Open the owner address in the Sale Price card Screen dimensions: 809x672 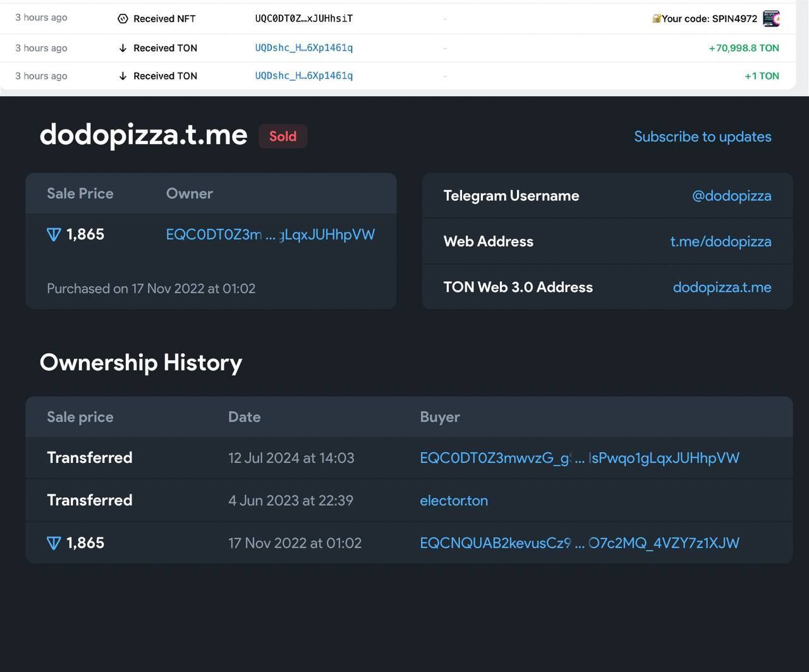pos(270,235)
